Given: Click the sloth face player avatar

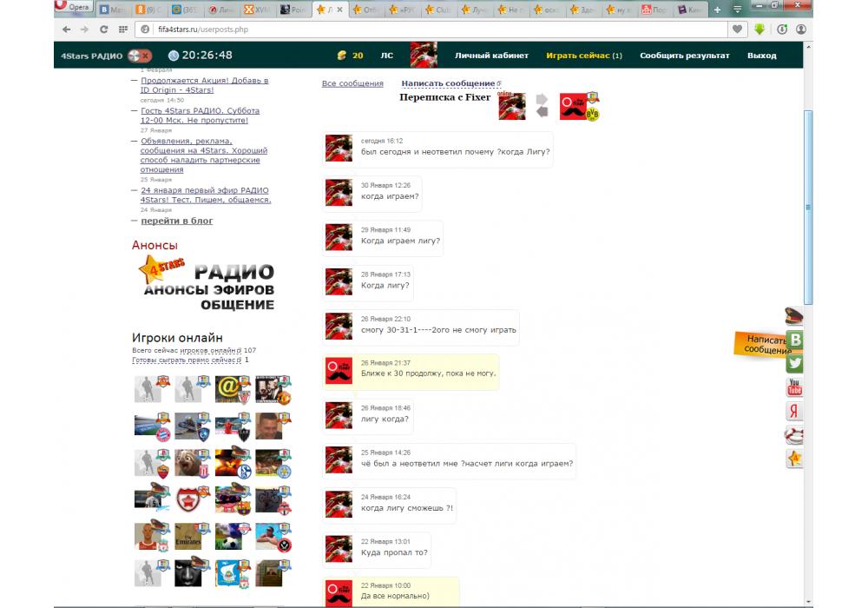Looking at the screenshot, I should [188, 463].
